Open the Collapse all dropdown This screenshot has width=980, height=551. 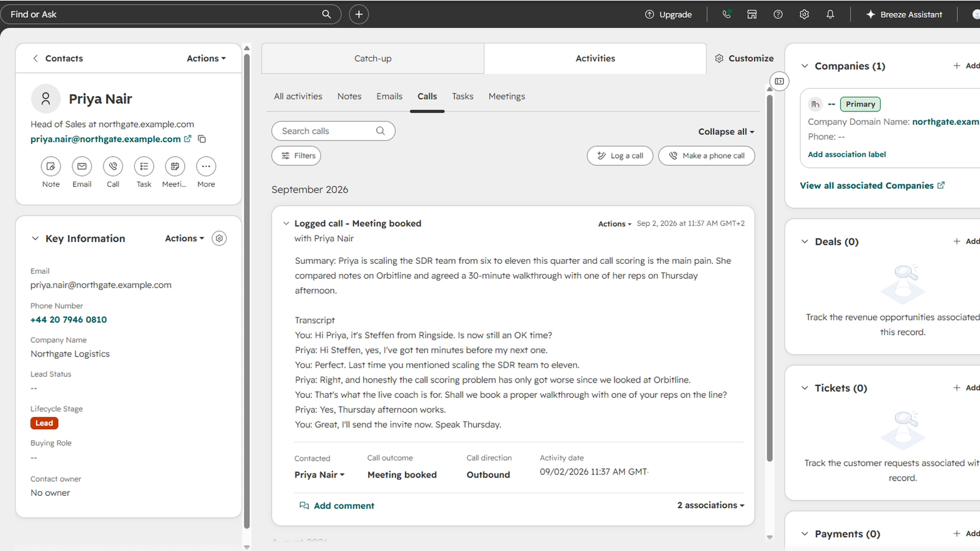(x=726, y=132)
